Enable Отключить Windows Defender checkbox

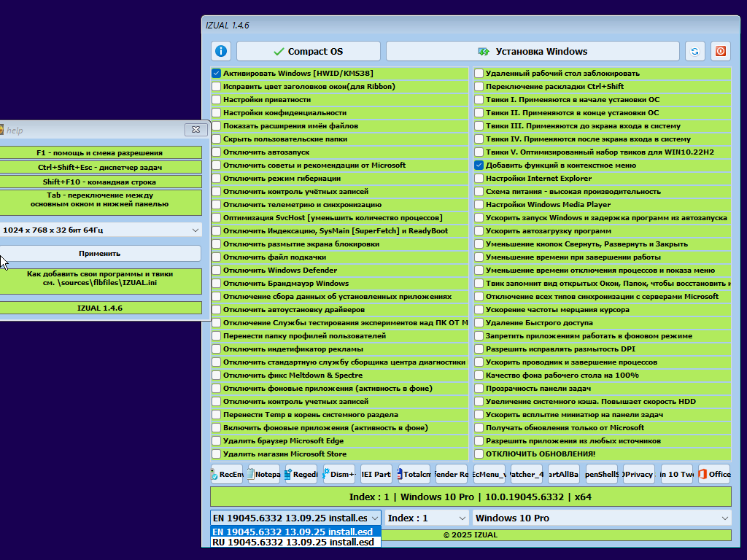pyautogui.click(x=217, y=271)
